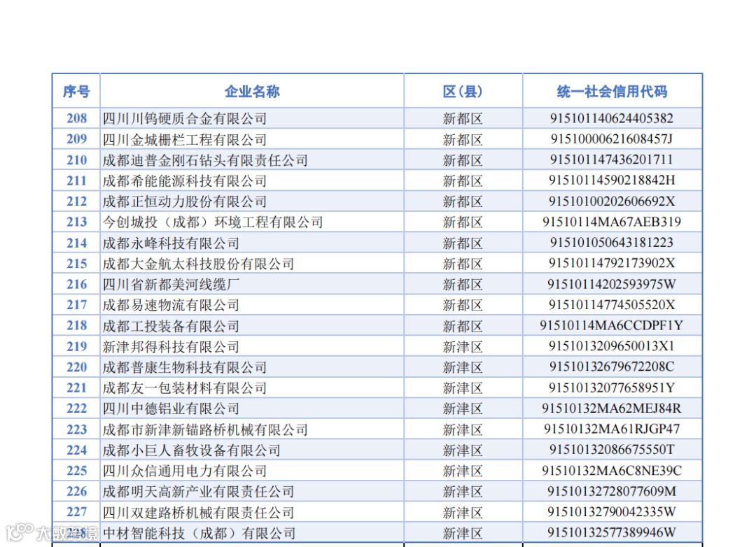The image size is (756, 547).
Task: Select credit code 91510000621608457J
Action: (x=612, y=138)
